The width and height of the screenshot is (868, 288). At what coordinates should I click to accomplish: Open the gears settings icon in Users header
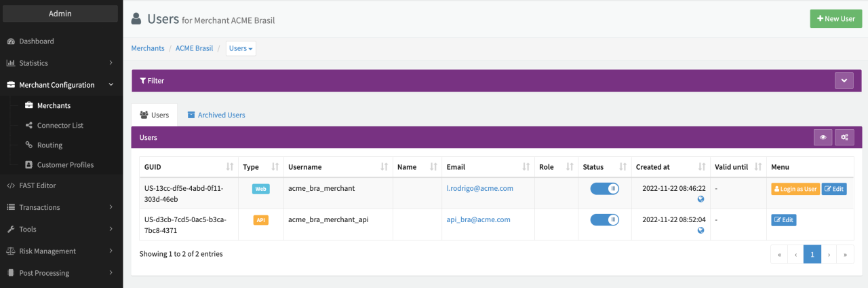pyautogui.click(x=844, y=137)
